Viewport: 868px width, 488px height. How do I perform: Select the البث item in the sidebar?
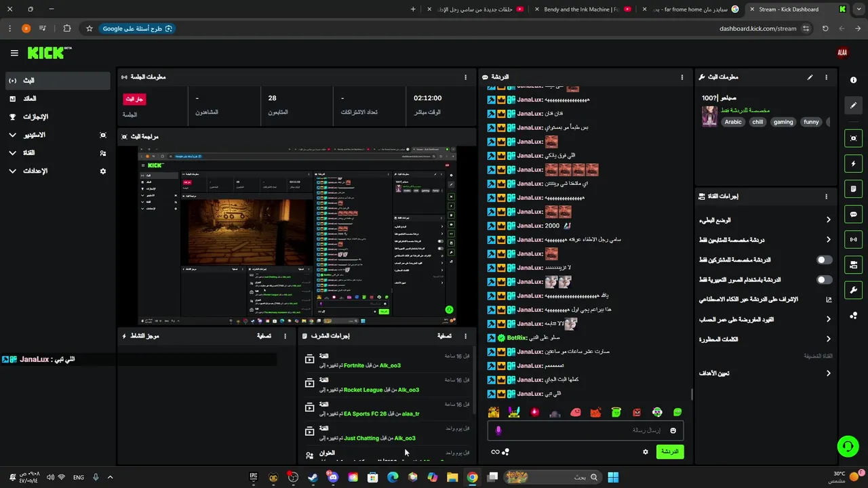[x=58, y=81]
